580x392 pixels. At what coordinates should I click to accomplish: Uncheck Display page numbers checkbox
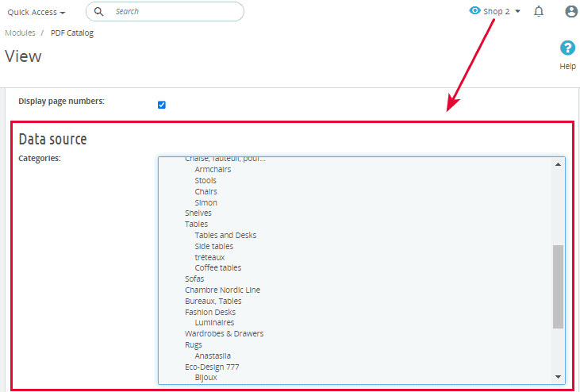pos(162,105)
